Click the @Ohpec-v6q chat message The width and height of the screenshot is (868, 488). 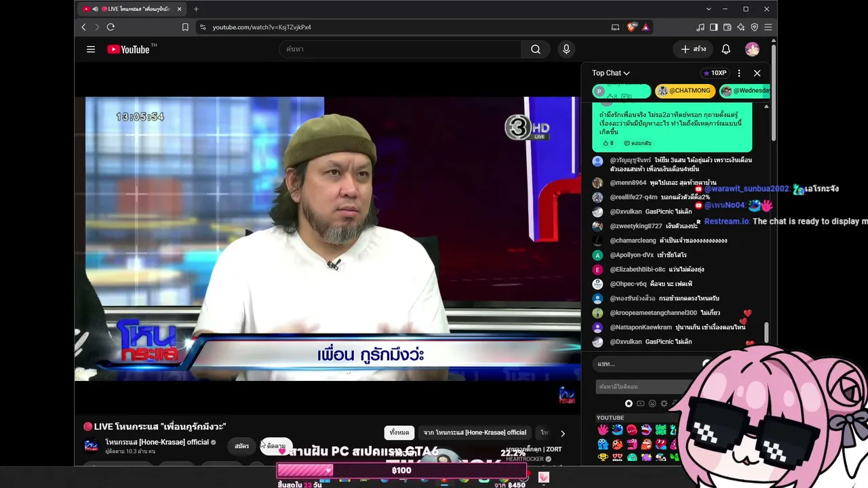click(x=642, y=284)
